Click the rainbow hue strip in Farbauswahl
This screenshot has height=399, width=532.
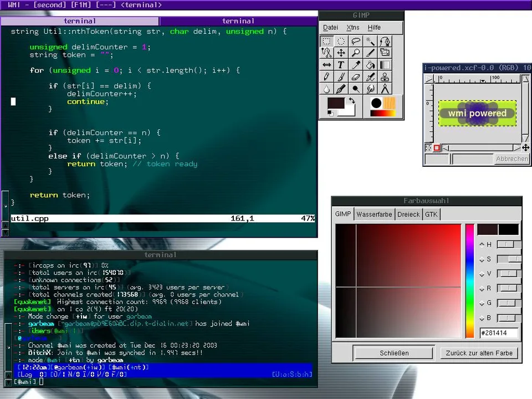pos(469,281)
